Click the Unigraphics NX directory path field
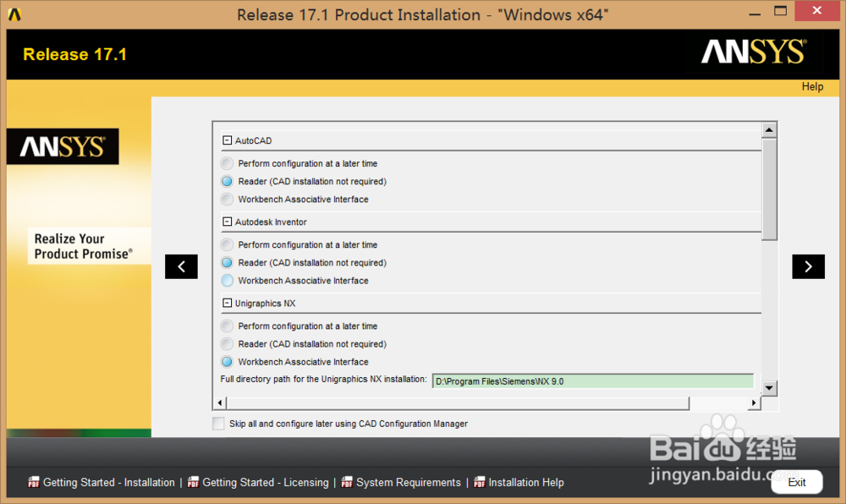846x504 pixels. [x=593, y=381]
